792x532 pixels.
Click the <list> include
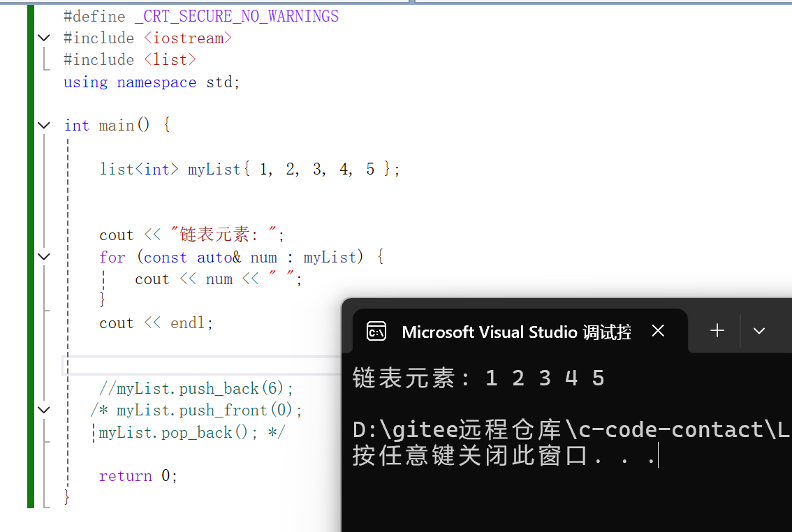click(170, 59)
